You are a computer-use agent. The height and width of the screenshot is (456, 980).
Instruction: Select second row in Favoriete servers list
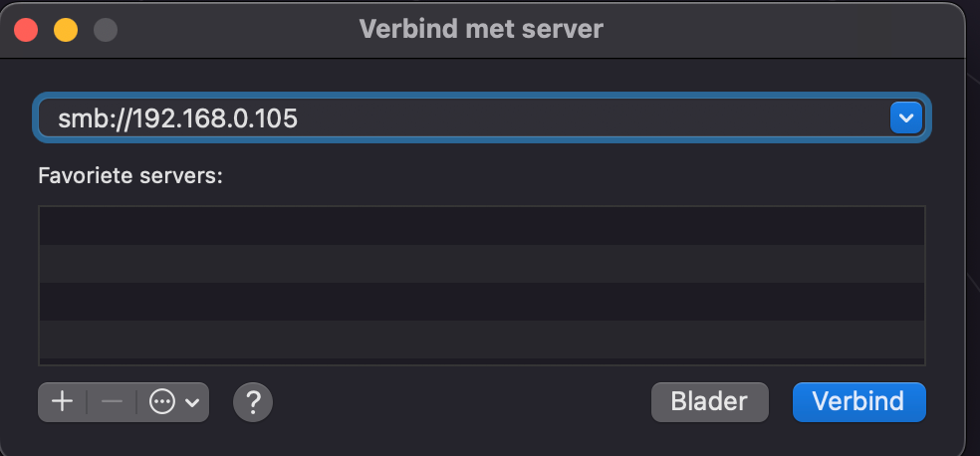[x=482, y=263]
